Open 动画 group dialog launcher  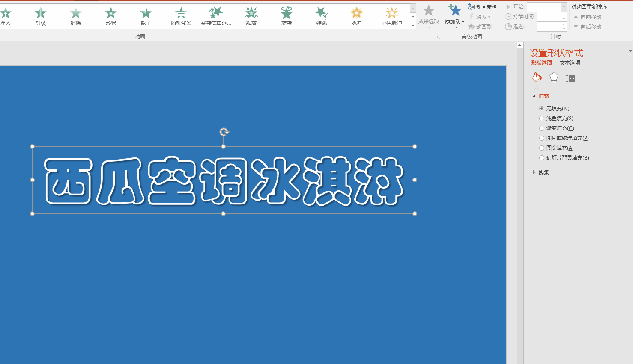pos(439,37)
